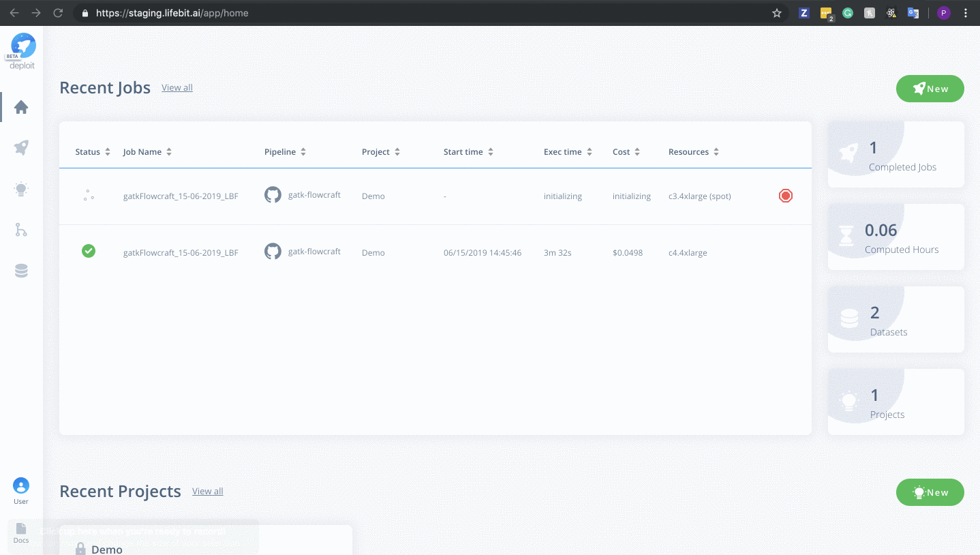Sort jobs by Cost column

coord(626,152)
